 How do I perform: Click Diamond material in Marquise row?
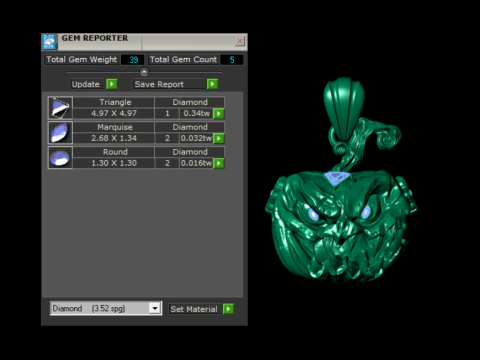point(190,127)
